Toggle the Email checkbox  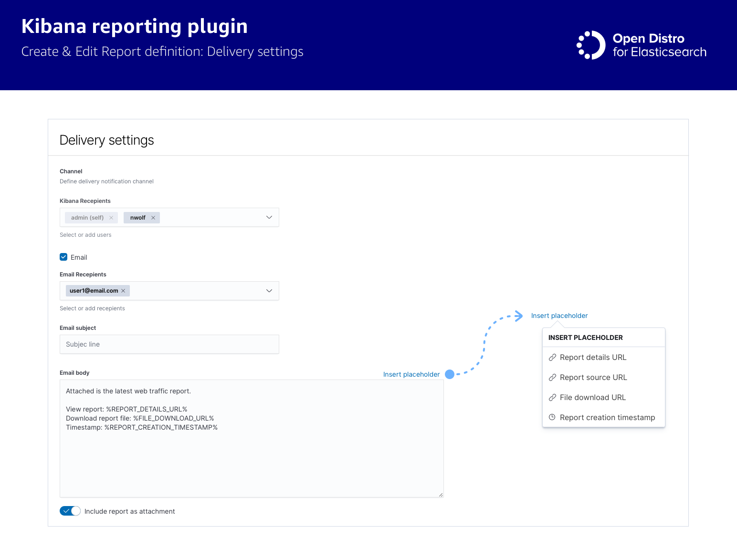click(x=63, y=257)
